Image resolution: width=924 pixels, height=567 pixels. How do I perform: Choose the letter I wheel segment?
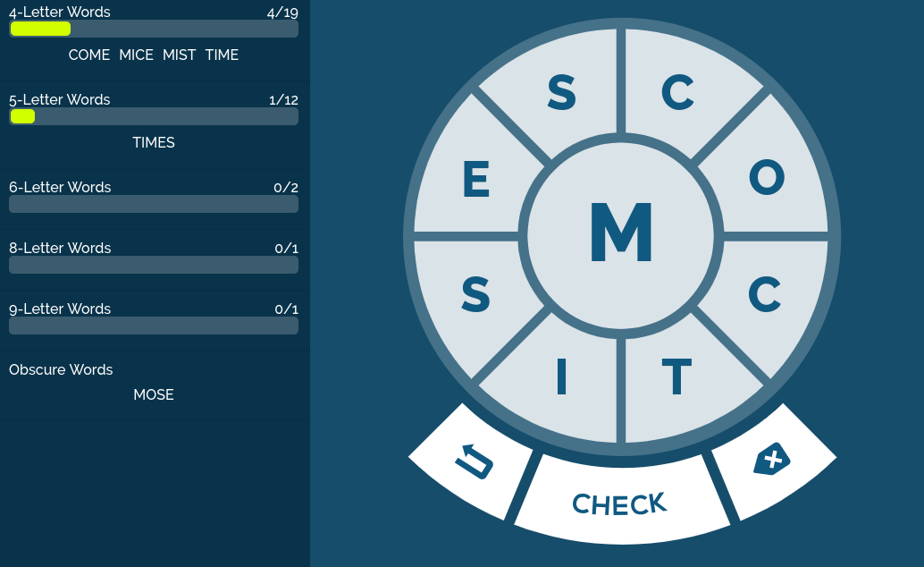(561, 378)
